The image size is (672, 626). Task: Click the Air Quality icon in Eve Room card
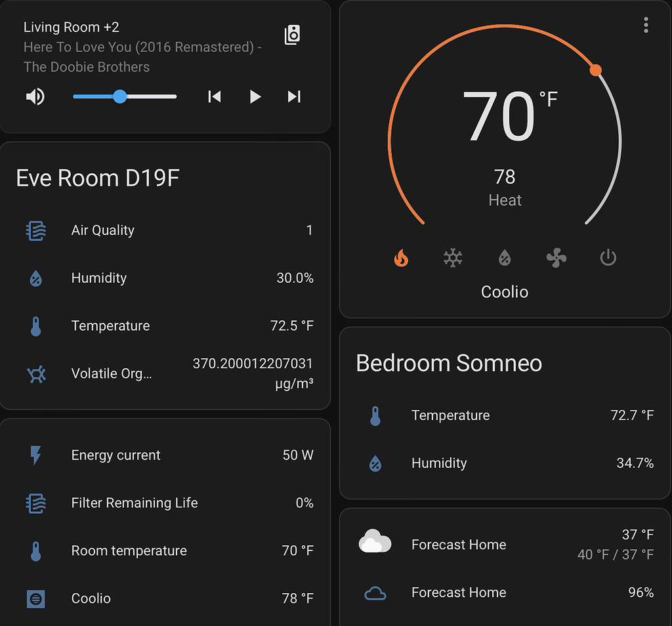click(37, 230)
